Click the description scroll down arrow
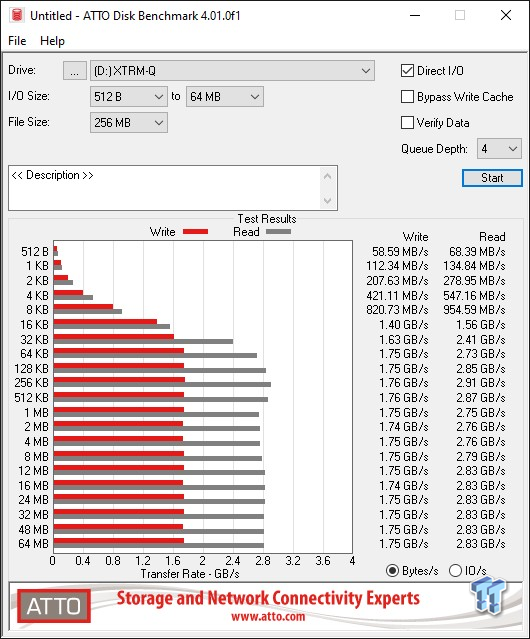 (328, 201)
